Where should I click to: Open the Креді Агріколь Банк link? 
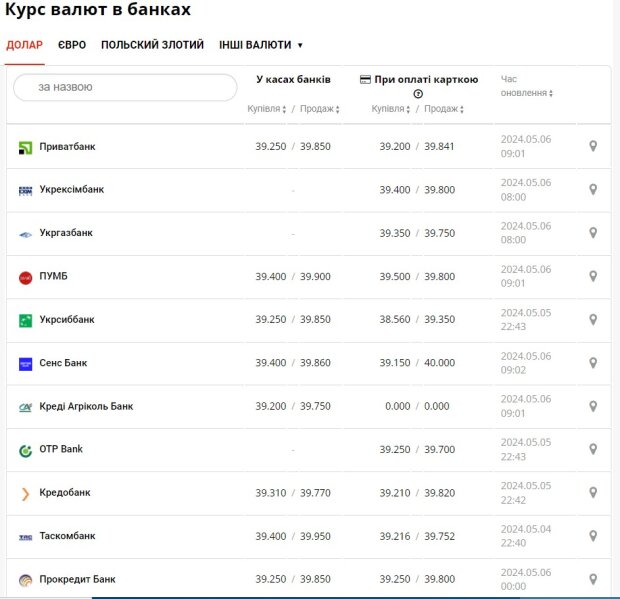click(x=86, y=407)
